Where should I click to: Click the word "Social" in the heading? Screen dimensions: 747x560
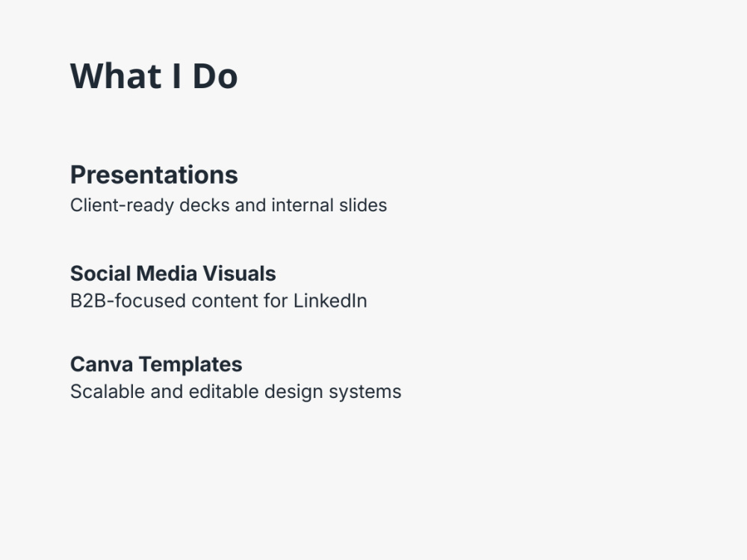click(101, 274)
